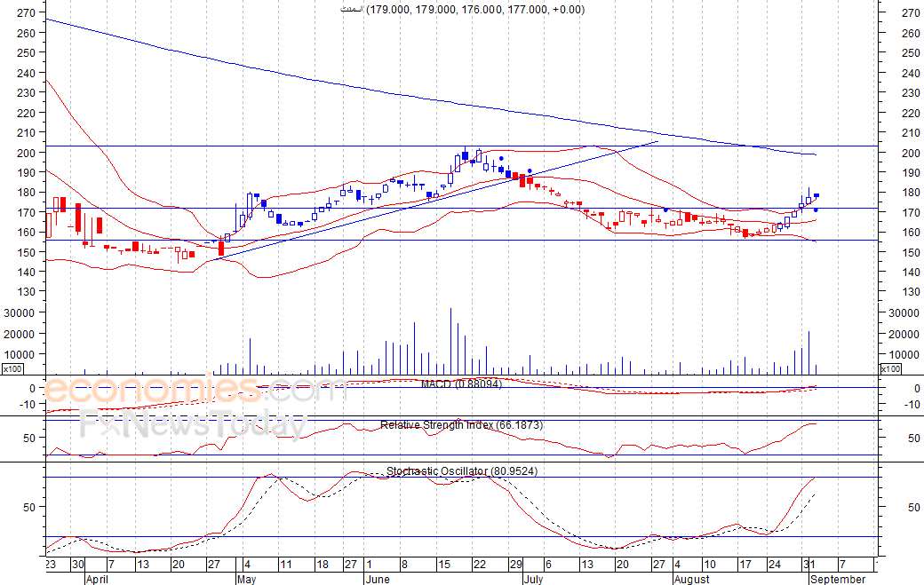The image size is (924, 585).
Task: Click the date label 30 on the time axis
Action: (x=78, y=565)
